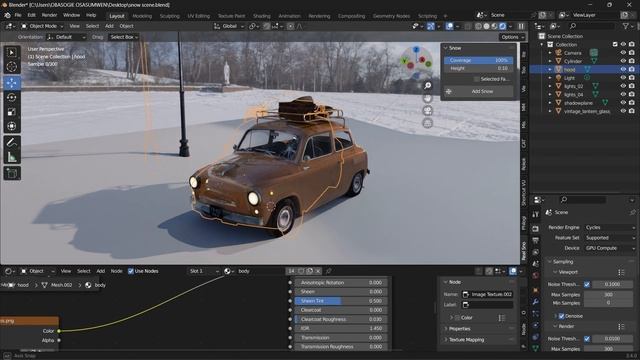Toggle the Denoise checkbox
Image resolution: width=640 pixels, height=360 pixels.
561,316
